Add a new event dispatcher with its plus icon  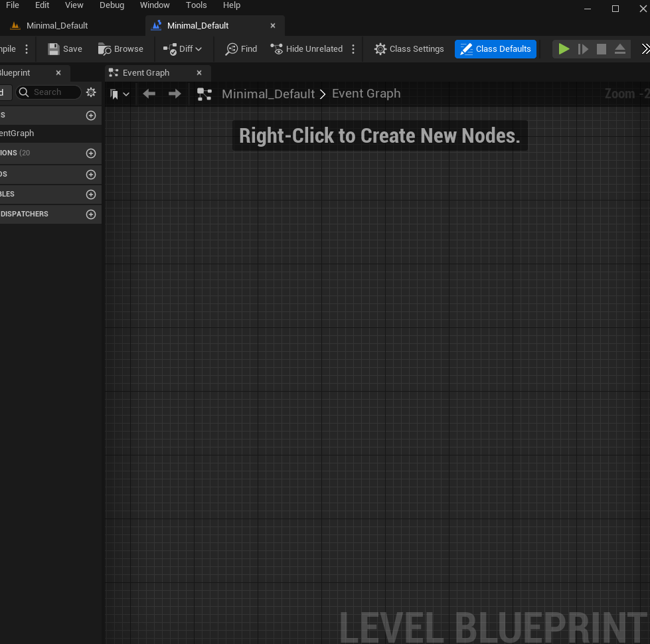[x=91, y=214]
